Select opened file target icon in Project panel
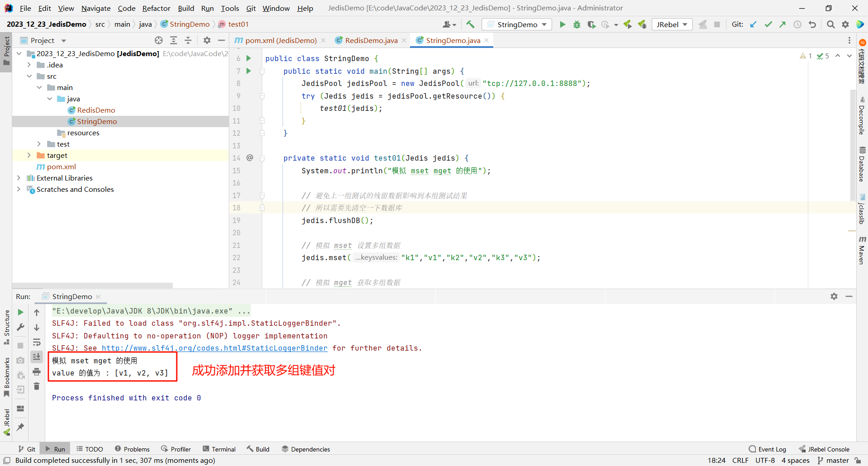This screenshot has width=868, height=466. [x=159, y=40]
